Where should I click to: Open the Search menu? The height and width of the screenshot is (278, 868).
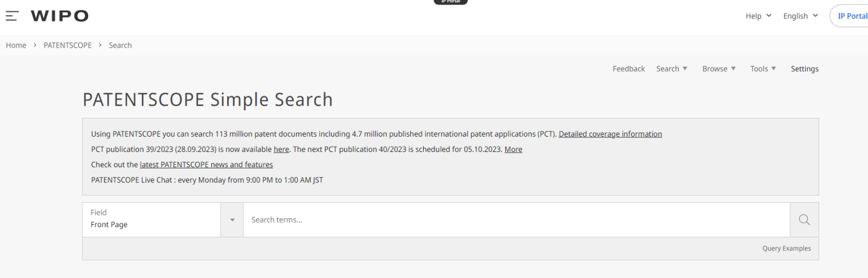[671, 69]
